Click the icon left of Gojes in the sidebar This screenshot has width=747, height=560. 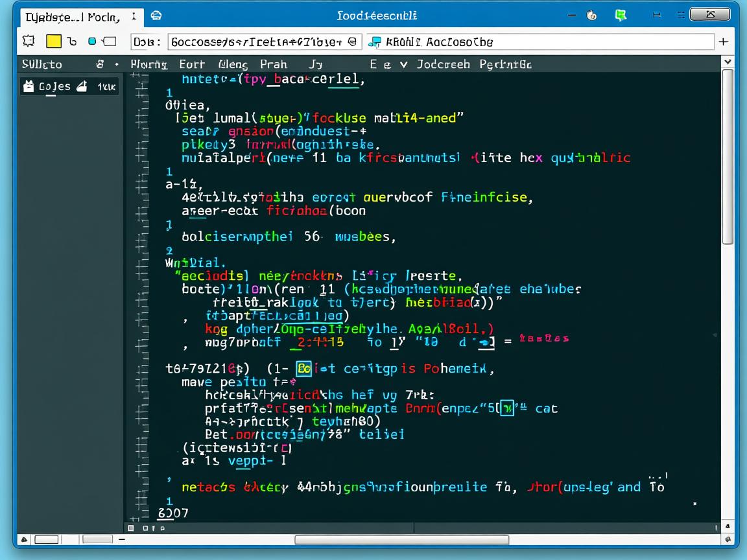[29, 86]
